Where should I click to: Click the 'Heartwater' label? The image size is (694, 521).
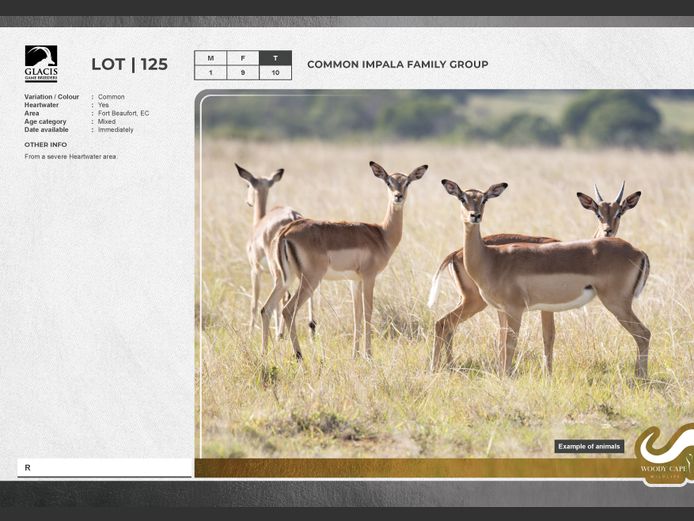coord(42,105)
